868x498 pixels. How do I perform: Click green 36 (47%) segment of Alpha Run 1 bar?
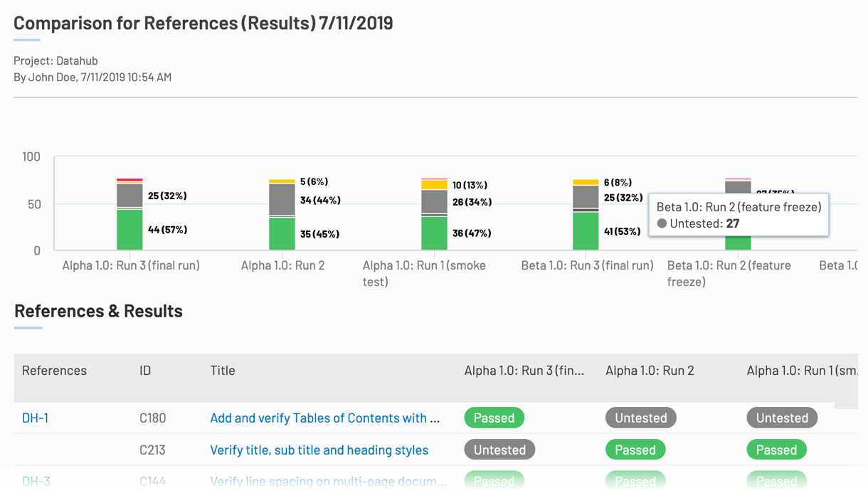point(434,233)
